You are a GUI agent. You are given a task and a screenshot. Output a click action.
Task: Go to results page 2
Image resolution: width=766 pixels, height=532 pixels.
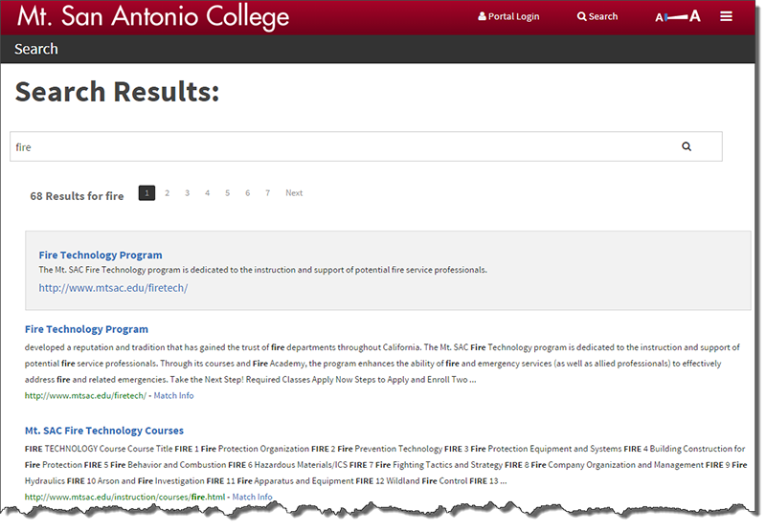167,192
